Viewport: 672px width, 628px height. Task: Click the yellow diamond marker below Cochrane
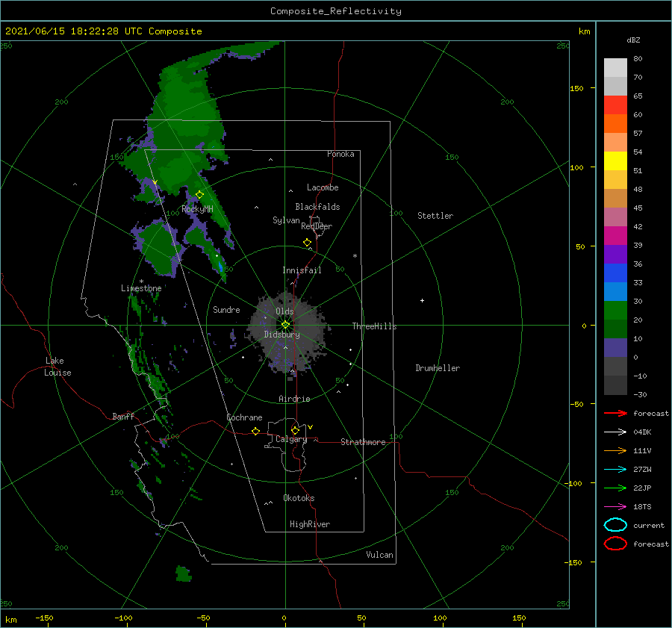(x=256, y=431)
